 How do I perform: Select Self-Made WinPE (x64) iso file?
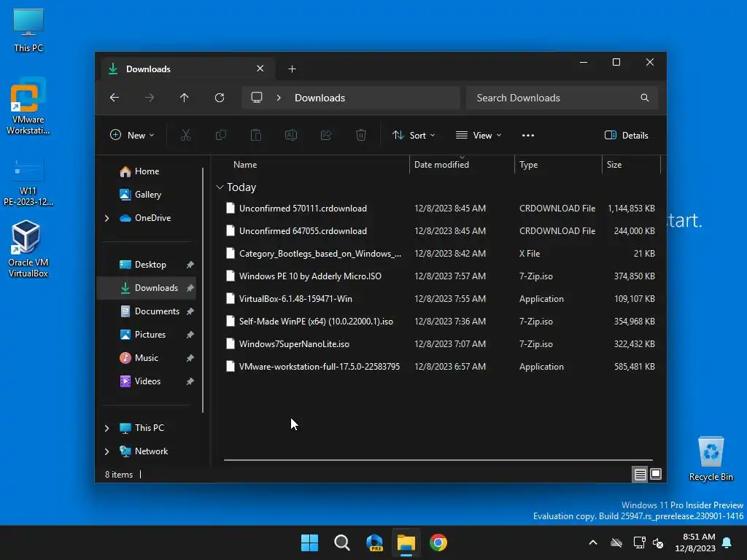point(440,322)
